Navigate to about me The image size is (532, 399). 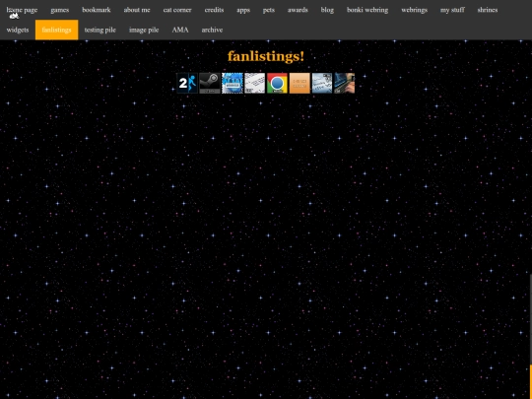coord(137,10)
